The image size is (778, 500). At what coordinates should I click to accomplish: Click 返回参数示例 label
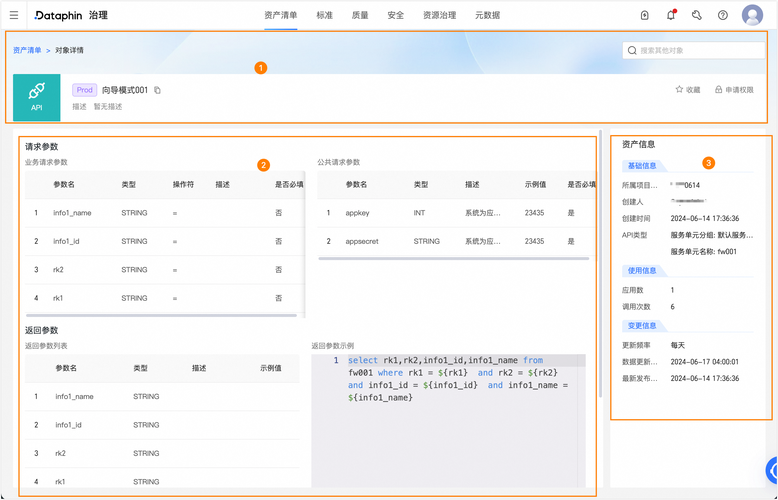click(332, 346)
